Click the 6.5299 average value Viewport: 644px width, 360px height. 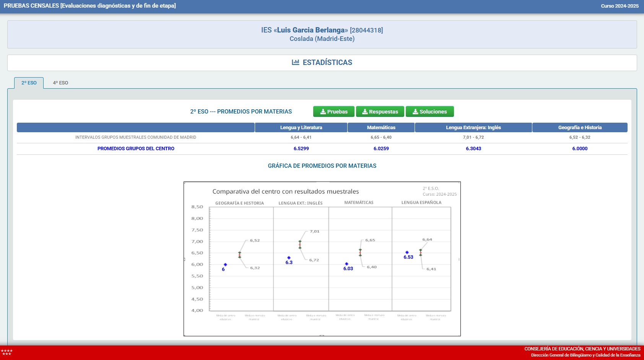coord(301,149)
